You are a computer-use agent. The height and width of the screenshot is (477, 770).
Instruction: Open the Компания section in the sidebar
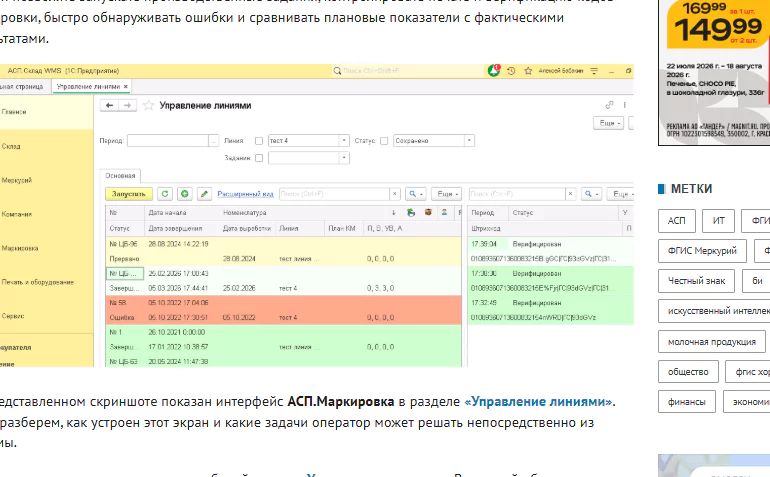(x=47, y=214)
